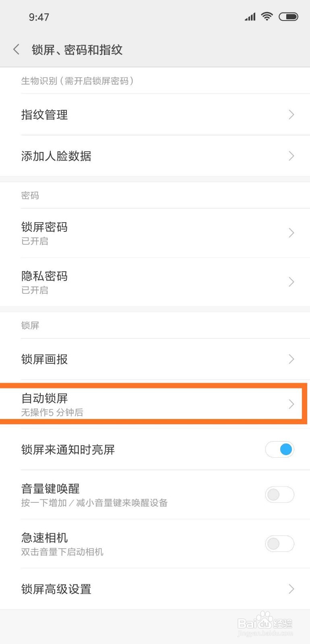Click the 已开启 status under 锁屏密码
The image size is (310, 644).
point(35,242)
